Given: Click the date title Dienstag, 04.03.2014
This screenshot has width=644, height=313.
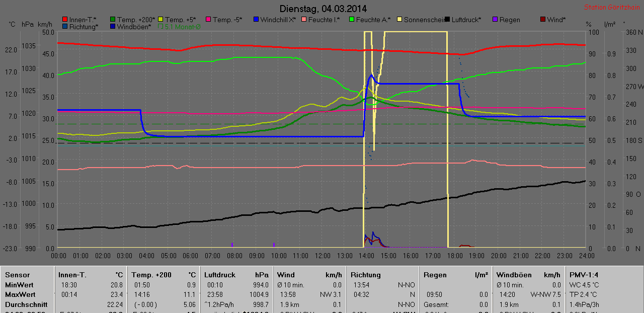Looking at the screenshot, I should coord(323,9).
